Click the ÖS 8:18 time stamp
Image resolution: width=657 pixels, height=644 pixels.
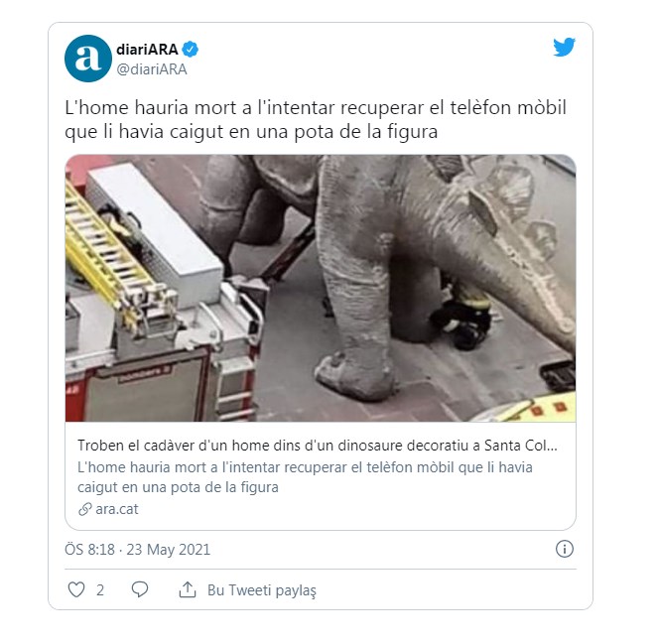click(x=89, y=550)
